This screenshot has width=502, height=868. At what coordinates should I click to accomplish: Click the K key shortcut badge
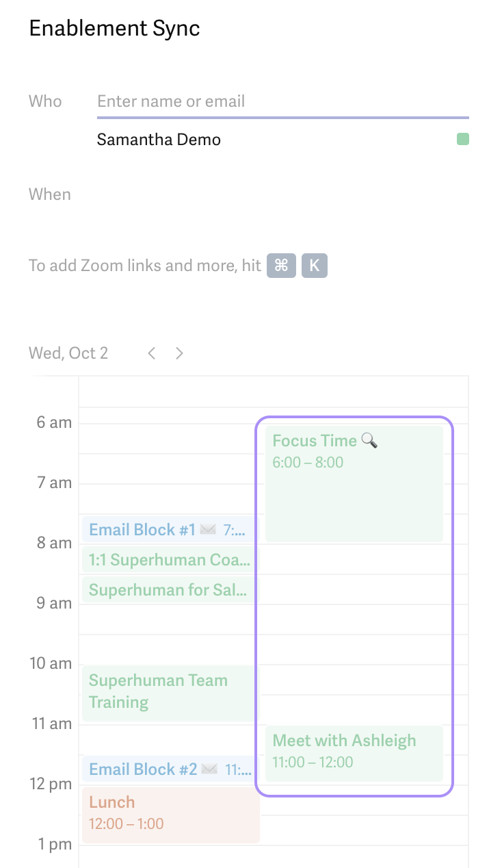315,266
